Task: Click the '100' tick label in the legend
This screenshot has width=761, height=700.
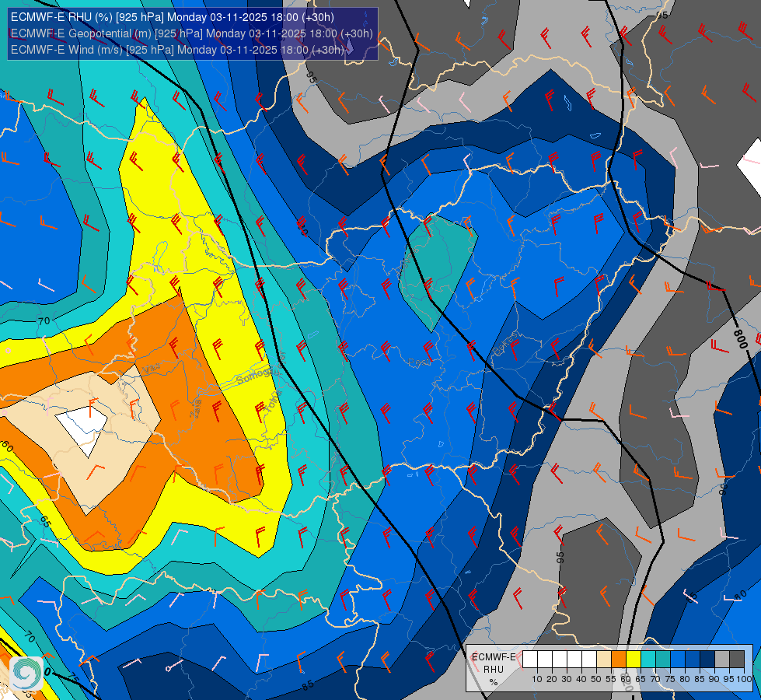Action: pyautogui.click(x=744, y=679)
